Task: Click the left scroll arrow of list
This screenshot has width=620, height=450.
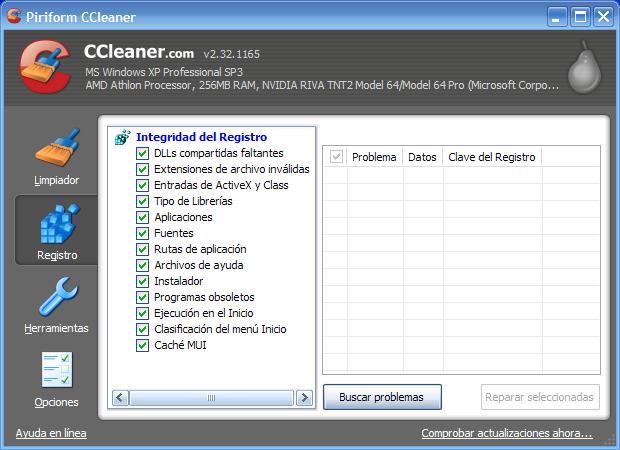Action: coord(121,397)
